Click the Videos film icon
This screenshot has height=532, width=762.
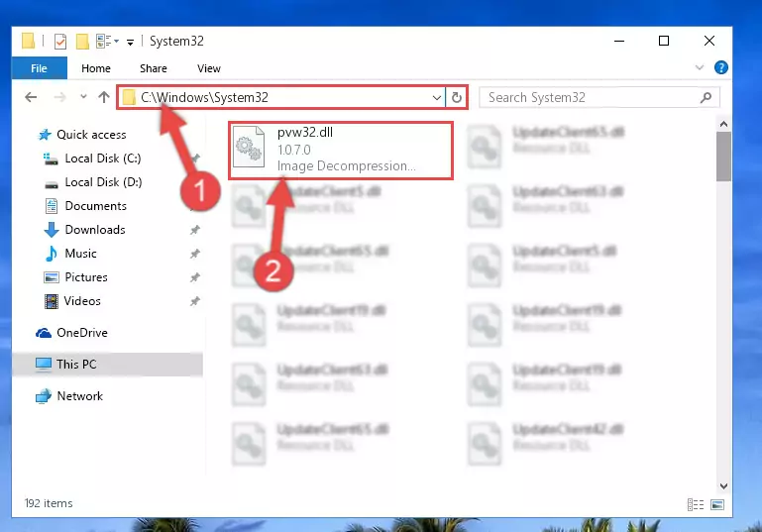pos(51,301)
